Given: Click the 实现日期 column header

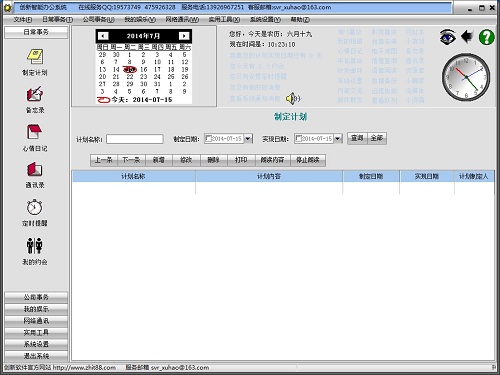Looking at the screenshot, I should (427, 176).
